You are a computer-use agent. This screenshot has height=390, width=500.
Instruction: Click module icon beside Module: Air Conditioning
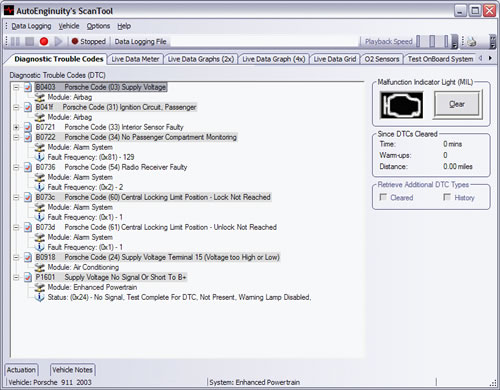pyautogui.click(x=40, y=267)
